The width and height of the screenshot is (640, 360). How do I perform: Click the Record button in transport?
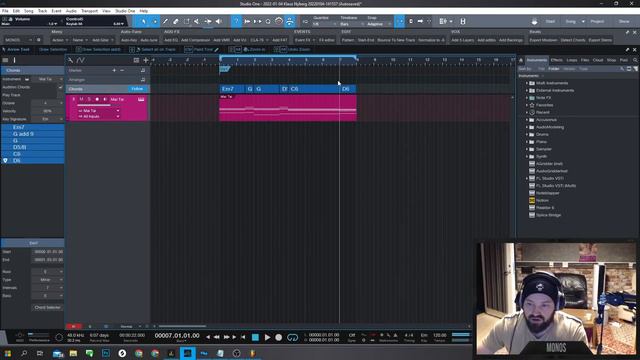pos(279,337)
